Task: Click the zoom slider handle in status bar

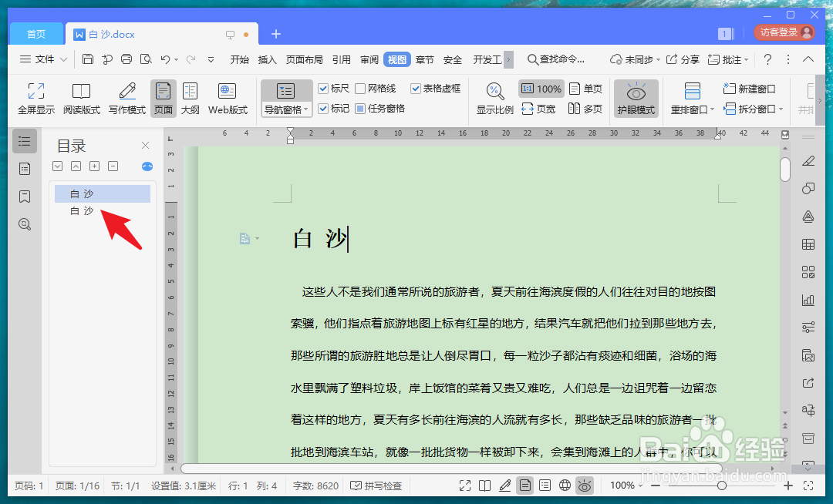Action: click(x=721, y=486)
